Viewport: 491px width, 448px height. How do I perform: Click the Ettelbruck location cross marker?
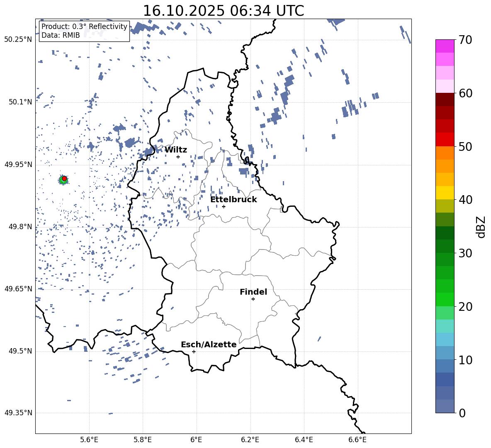click(x=224, y=206)
